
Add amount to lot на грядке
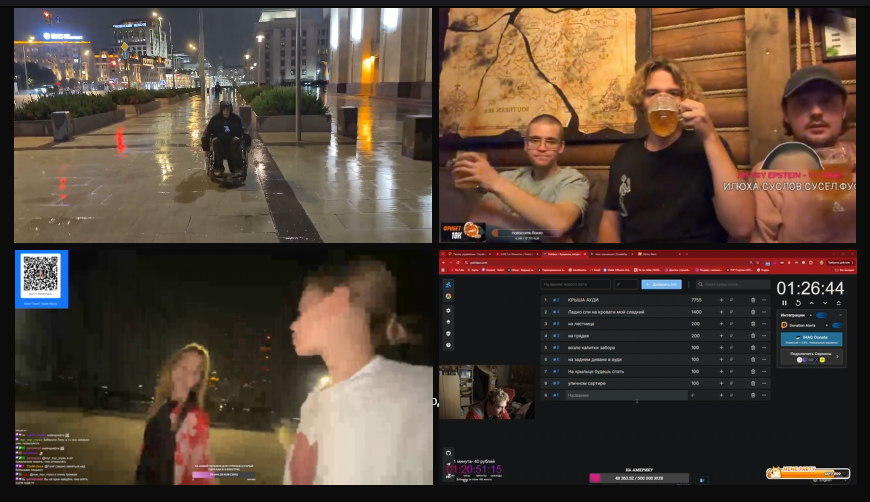tap(721, 336)
